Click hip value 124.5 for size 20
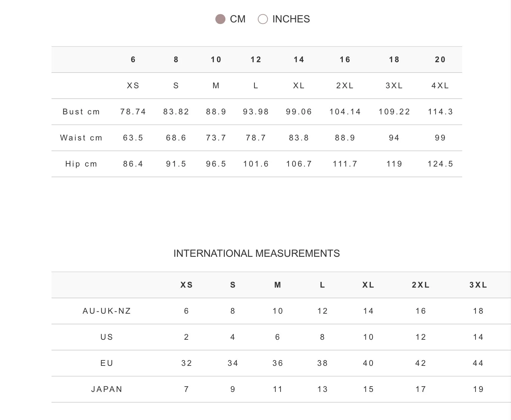The height and width of the screenshot is (420, 511). point(440,164)
